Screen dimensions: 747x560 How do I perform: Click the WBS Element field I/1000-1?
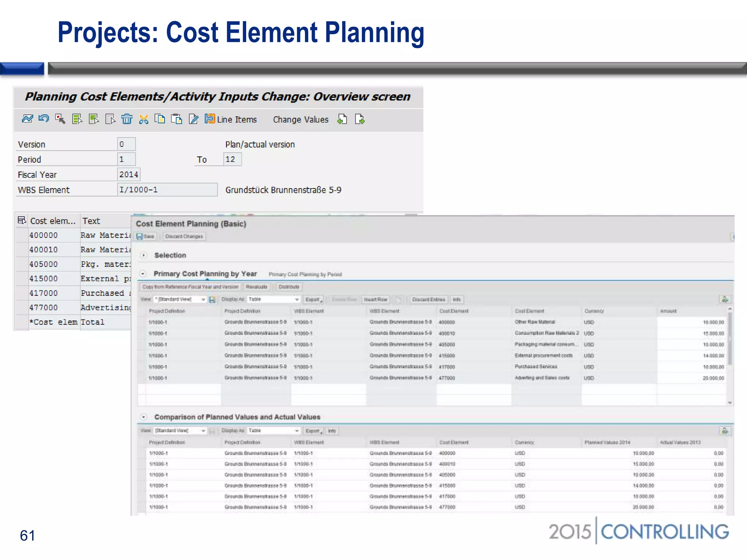tap(167, 190)
